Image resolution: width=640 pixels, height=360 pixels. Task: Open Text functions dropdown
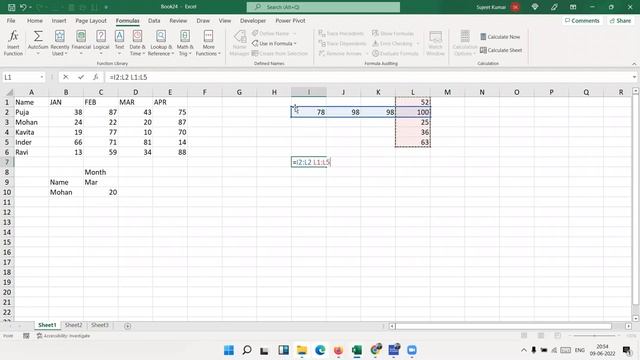pyautogui.click(x=119, y=42)
